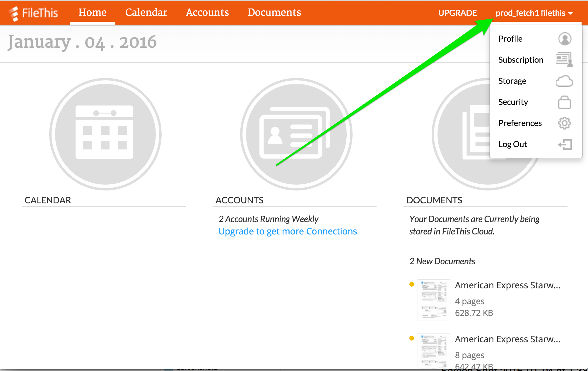Image resolution: width=588 pixels, height=371 pixels.
Task: Click the Log Out arrow icon
Action: [x=565, y=144]
